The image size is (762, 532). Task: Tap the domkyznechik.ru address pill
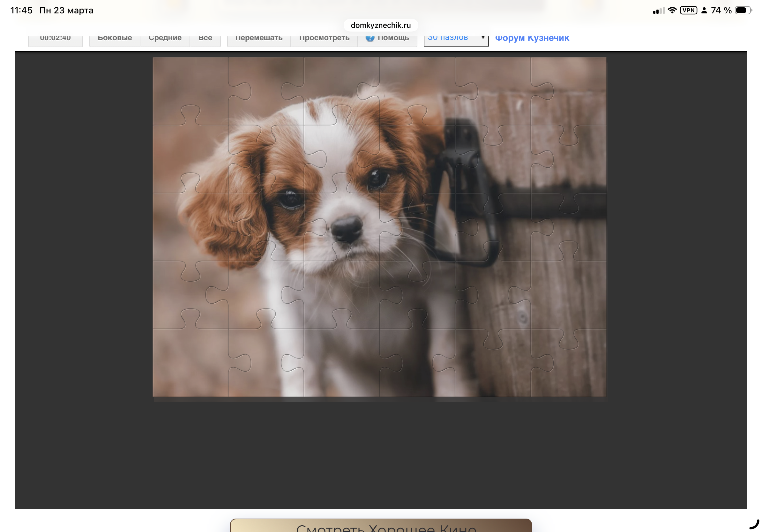(381, 25)
